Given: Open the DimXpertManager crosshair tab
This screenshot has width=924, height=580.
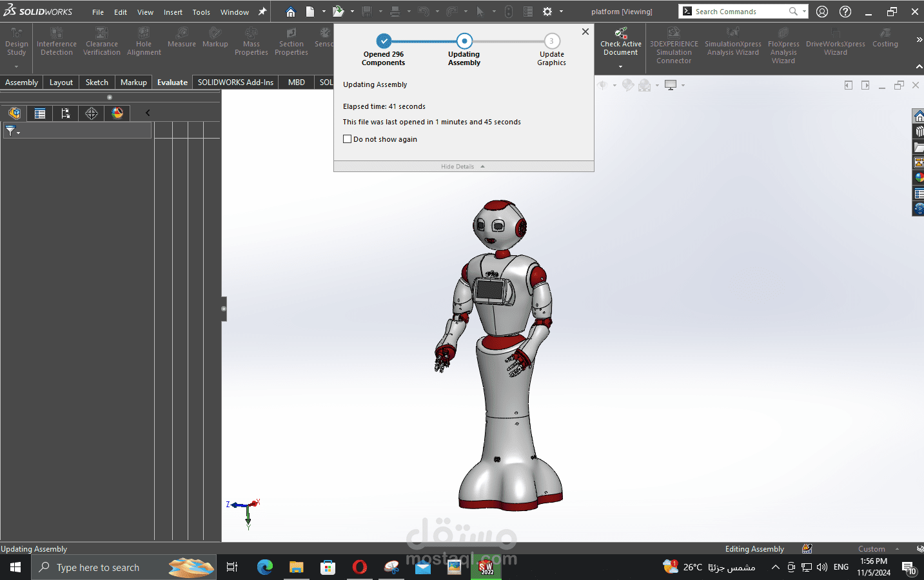Looking at the screenshot, I should click(92, 113).
